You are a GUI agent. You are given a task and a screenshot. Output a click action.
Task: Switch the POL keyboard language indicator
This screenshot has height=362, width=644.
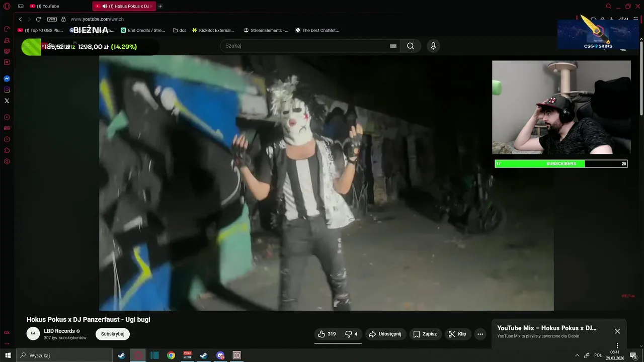point(598,355)
